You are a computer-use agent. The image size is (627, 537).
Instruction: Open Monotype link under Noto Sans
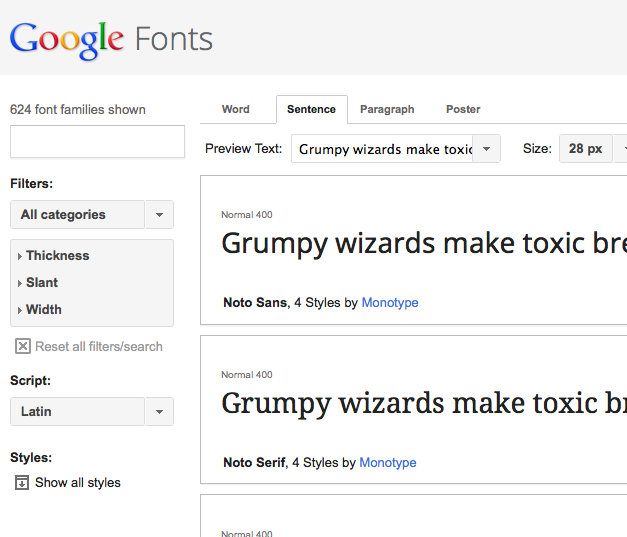[390, 303]
